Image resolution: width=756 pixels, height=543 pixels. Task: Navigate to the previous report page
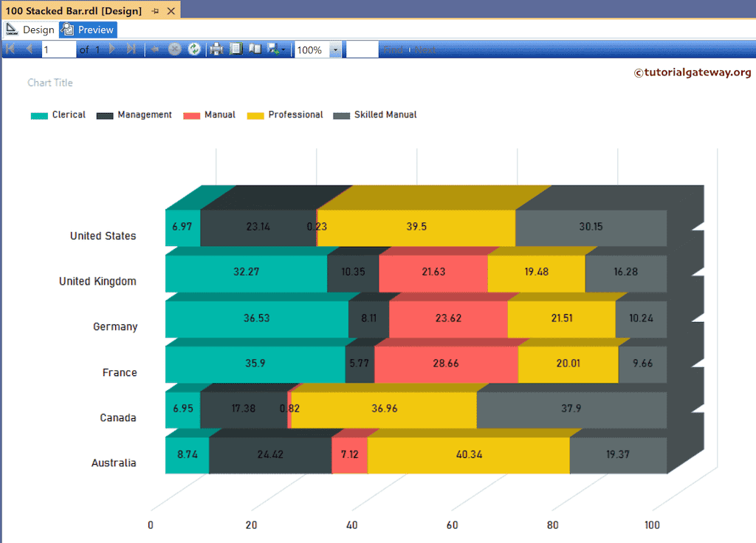tap(30, 49)
